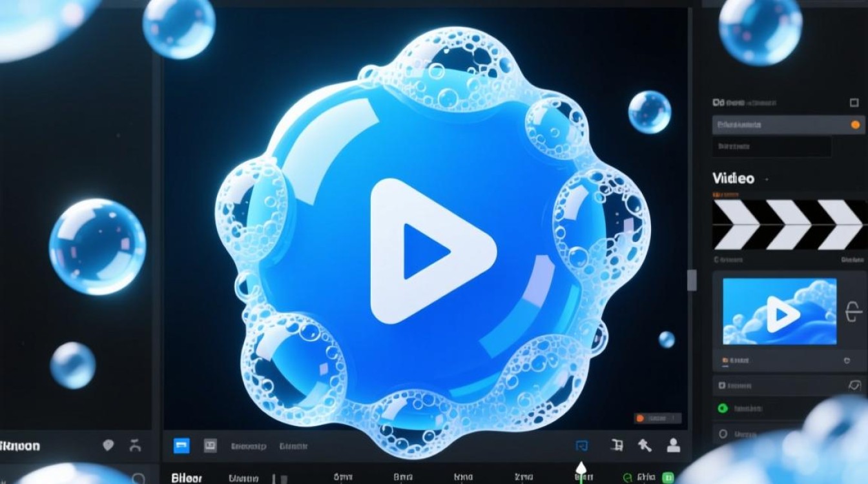This screenshot has width=868, height=484.
Task: Select the crop tool icon below preview
Action: [x=616, y=445]
